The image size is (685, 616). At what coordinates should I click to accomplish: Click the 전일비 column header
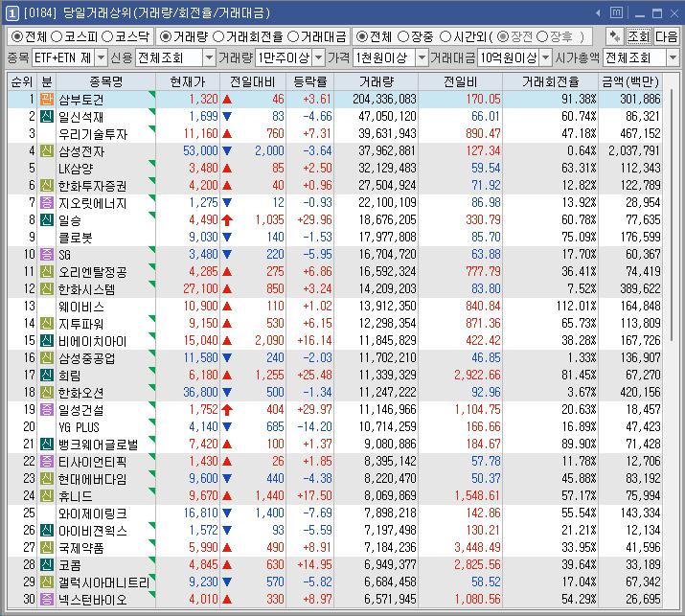click(x=460, y=81)
